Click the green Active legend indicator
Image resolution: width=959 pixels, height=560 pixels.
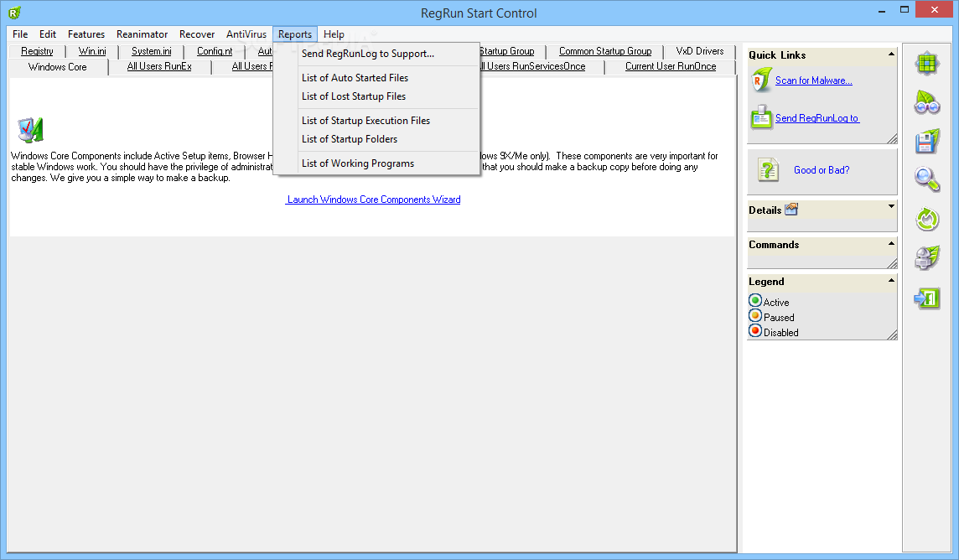pos(755,301)
